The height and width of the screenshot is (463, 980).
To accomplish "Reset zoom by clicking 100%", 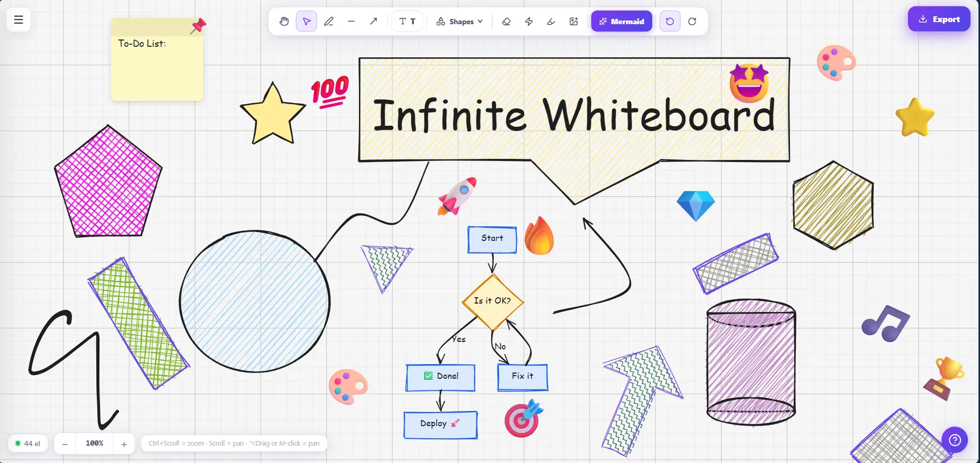I will tap(95, 444).
